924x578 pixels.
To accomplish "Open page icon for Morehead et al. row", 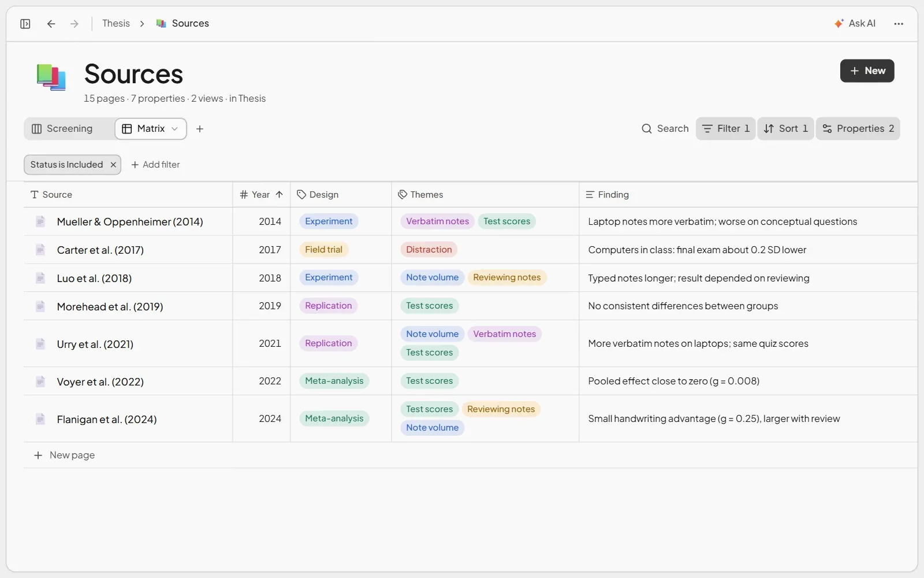I will pyautogui.click(x=40, y=306).
